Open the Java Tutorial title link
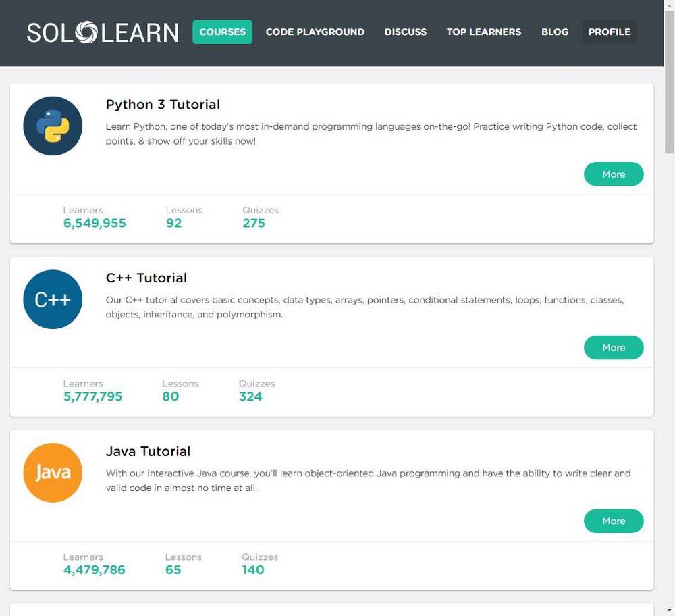675x616 pixels. 148,451
